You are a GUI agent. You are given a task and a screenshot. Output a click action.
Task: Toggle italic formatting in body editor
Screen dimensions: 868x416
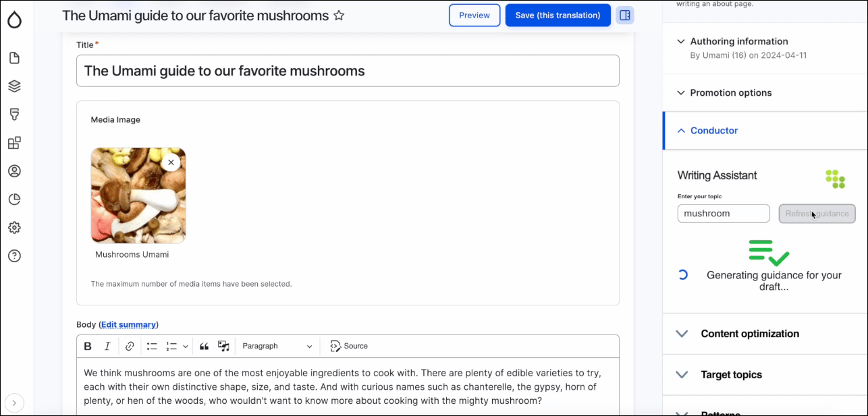[107, 346]
